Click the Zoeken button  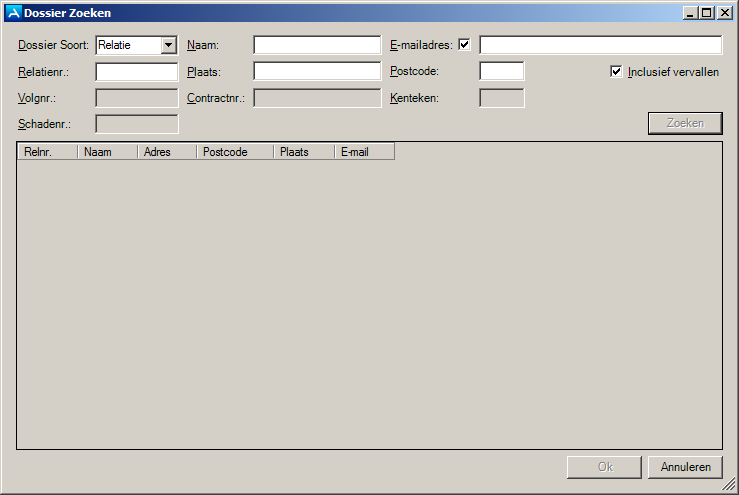(x=685, y=123)
